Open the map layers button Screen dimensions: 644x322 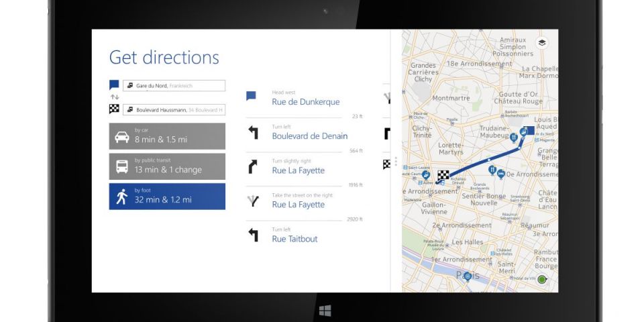click(541, 43)
